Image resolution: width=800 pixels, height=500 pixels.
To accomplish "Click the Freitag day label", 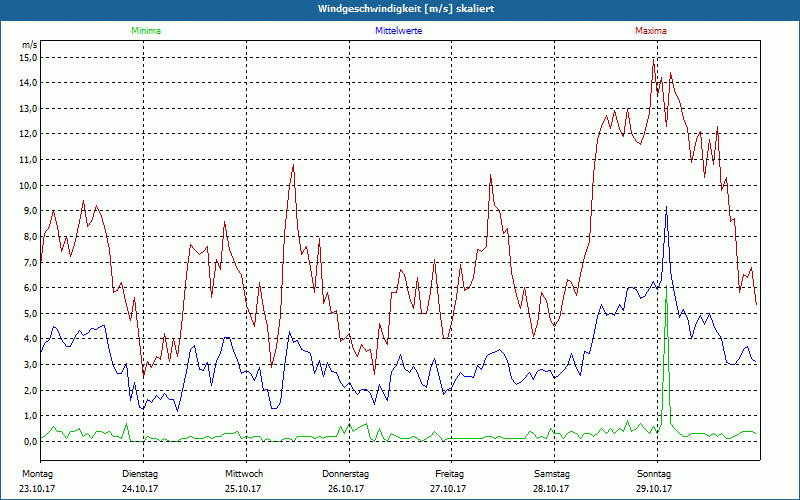I will 449,474.
